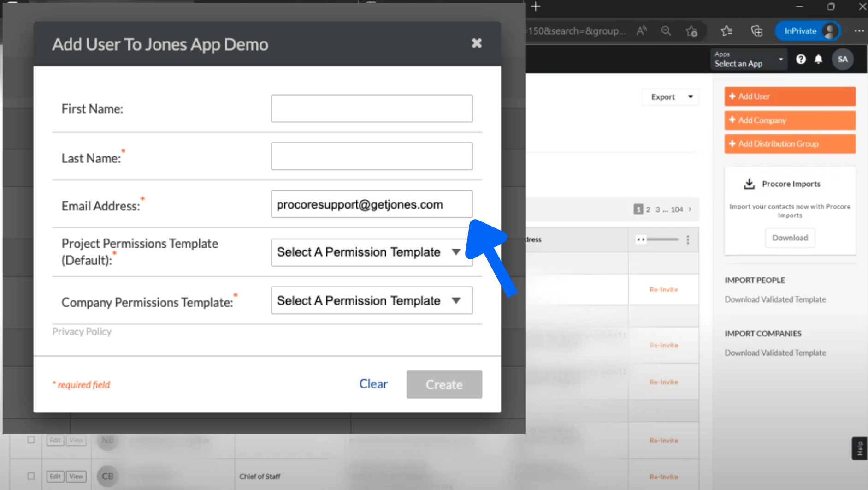Select the "Chief of Staff" job title cell
Viewport: 868px width, 490px height.
[x=260, y=477]
